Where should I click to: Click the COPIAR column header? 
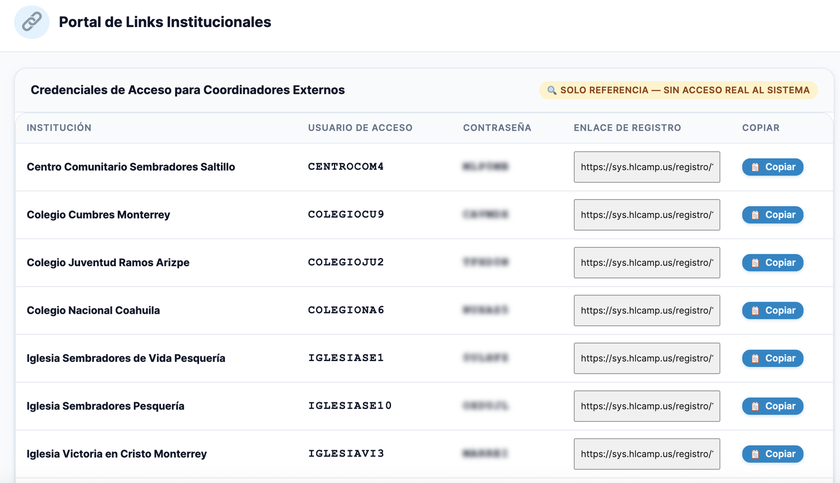point(761,128)
